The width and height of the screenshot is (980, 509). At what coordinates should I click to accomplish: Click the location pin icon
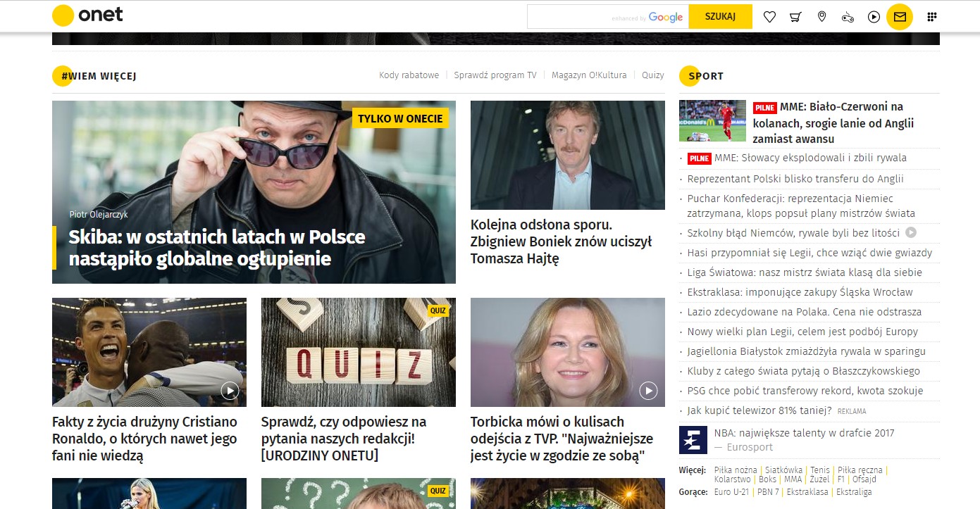pos(821,17)
